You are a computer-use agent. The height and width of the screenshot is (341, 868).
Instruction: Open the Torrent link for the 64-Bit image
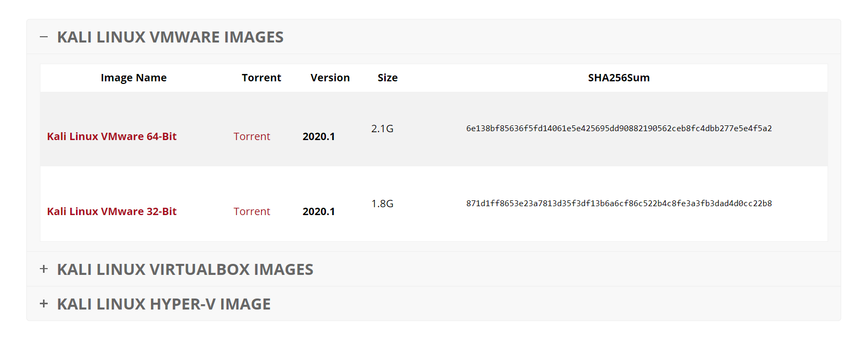252,136
